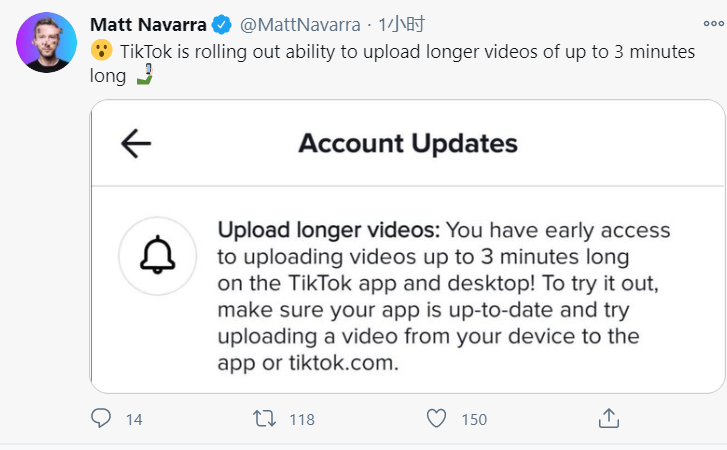Screen dimensions: 727x450
Task: Click the reply count 14
Action: click(134, 420)
